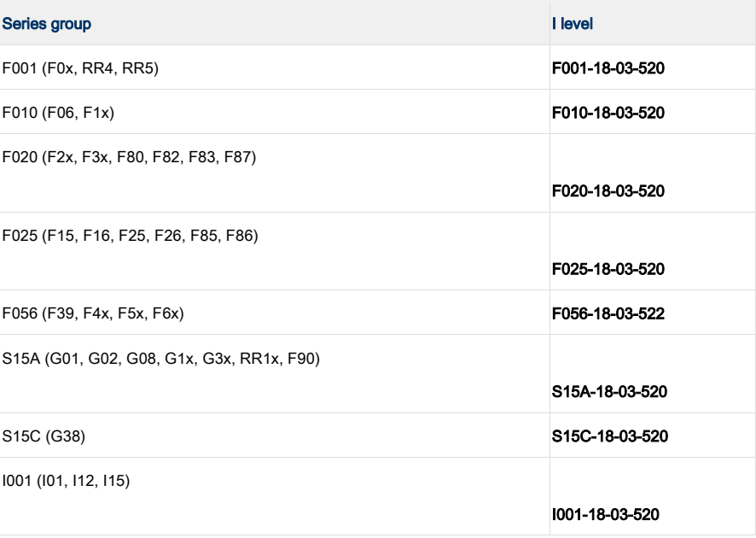Click the S15A-18-03-520 level text
Screen dimensions: 756x538
[609, 391]
